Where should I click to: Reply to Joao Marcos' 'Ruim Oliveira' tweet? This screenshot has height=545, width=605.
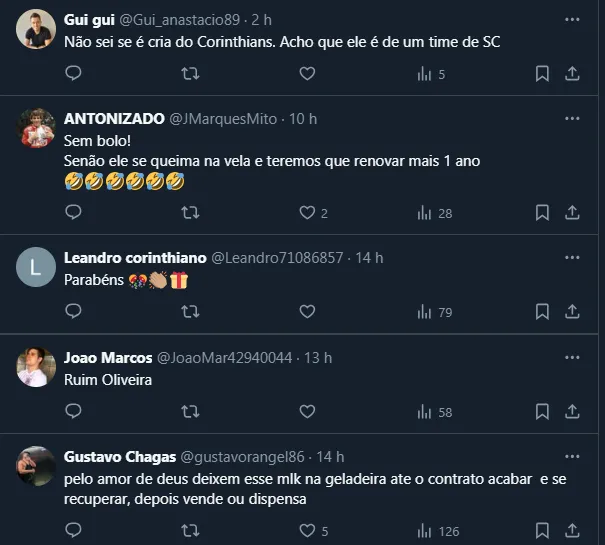pos(73,411)
